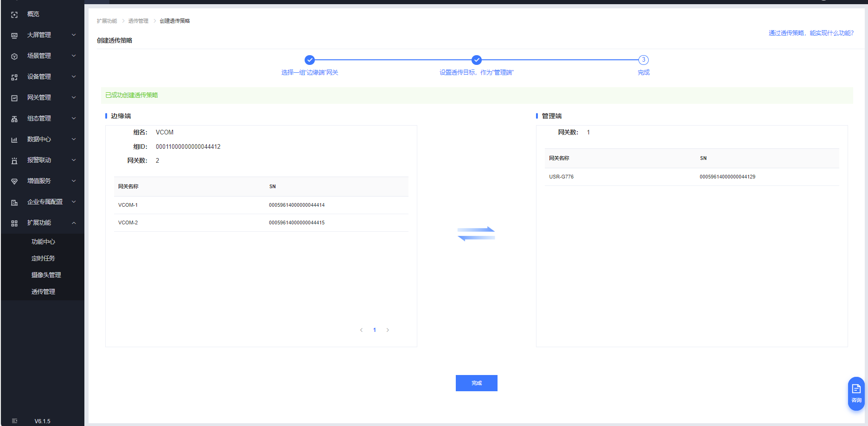Click the 网关管理 gateway icon
The width and height of the screenshot is (868, 426).
(x=14, y=98)
